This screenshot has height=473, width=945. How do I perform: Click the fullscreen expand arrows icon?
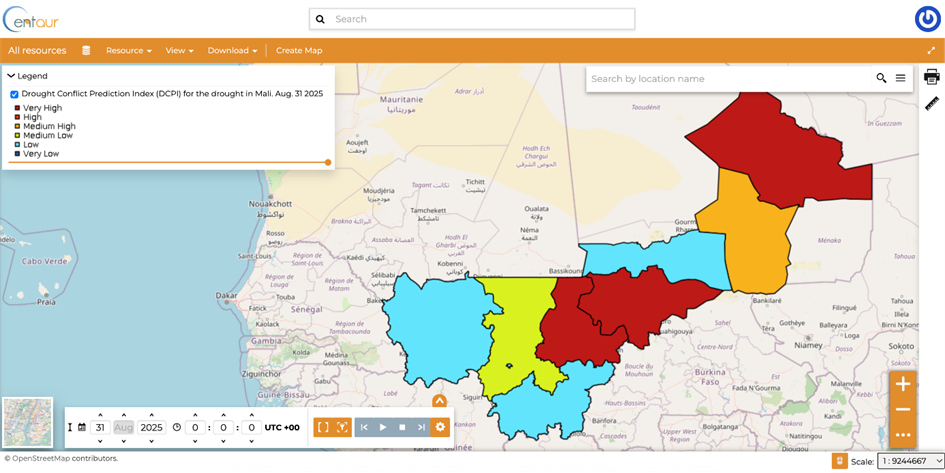(x=931, y=50)
